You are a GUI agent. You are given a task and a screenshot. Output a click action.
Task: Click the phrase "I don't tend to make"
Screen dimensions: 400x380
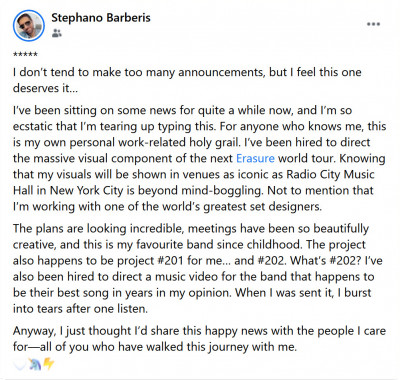(x=67, y=72)
